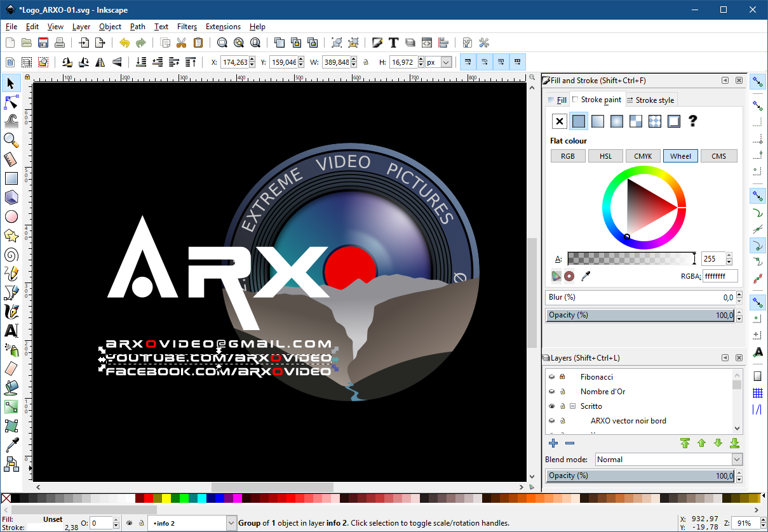Select the Spiral tool
Viewport: 768px width, 532px height.
11,255
